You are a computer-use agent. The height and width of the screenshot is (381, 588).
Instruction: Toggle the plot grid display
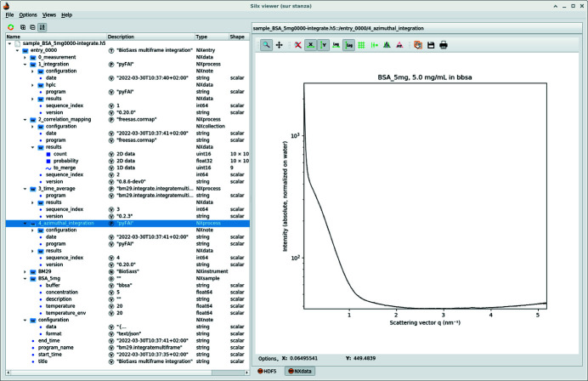[x=361, y=44]
